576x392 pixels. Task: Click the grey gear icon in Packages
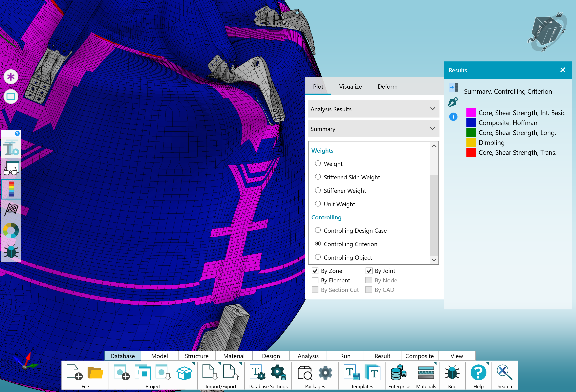point(325,373)
